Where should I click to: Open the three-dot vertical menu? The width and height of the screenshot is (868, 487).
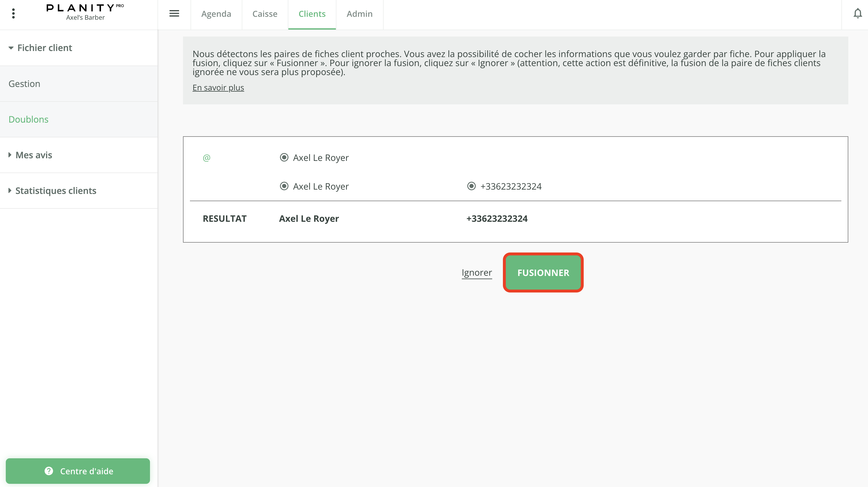(14, 14)
